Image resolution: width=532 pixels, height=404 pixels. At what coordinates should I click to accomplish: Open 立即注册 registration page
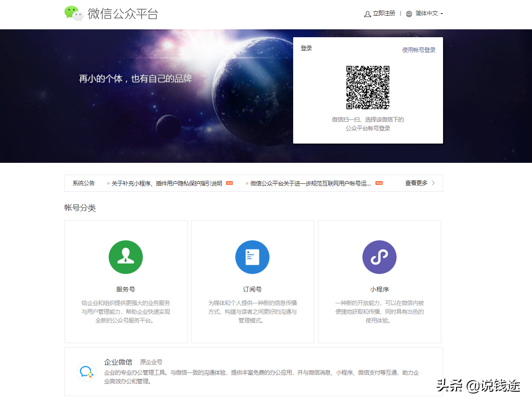[383, 14]
